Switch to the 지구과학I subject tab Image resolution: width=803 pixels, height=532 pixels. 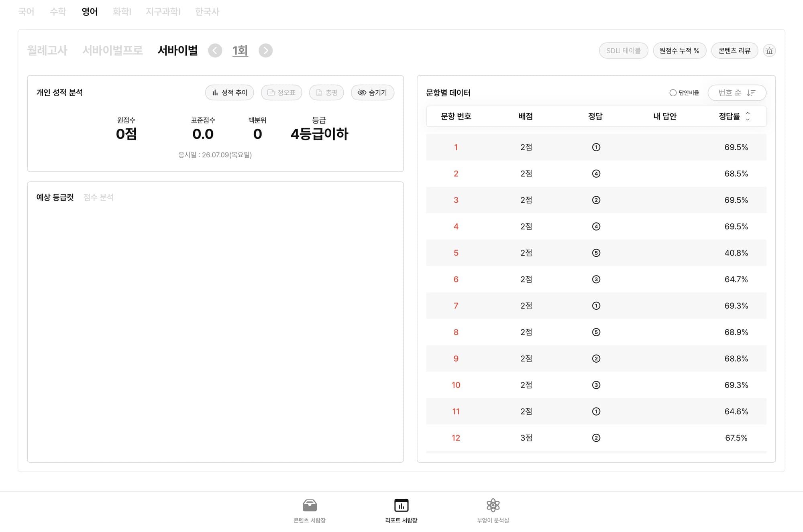pos(163,12)
